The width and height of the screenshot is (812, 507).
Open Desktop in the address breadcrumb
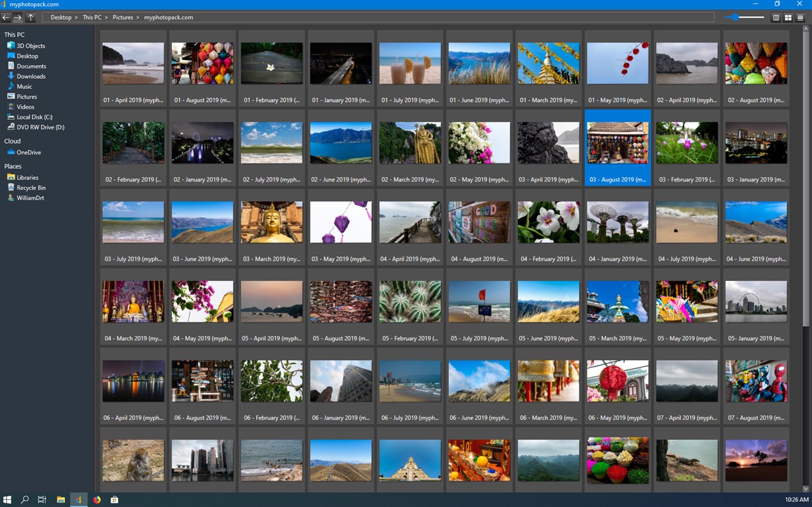pyautogui.click(x=61, y=17)
